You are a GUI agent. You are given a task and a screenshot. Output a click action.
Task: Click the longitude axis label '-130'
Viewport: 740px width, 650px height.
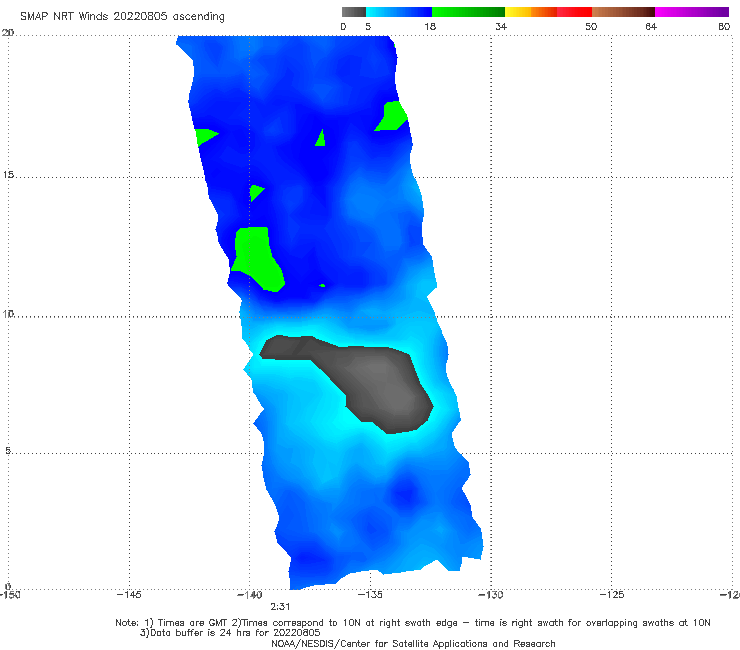[491, 594]
